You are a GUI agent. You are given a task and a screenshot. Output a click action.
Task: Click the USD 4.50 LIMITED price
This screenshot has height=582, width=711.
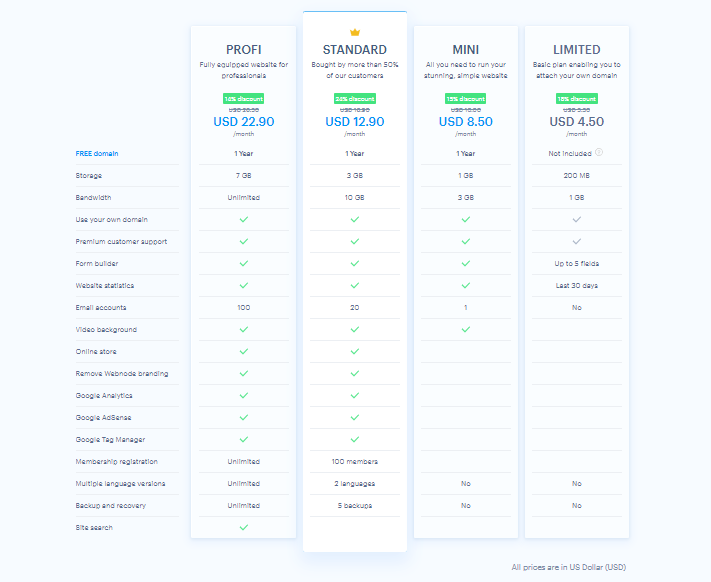coord(576,122)
